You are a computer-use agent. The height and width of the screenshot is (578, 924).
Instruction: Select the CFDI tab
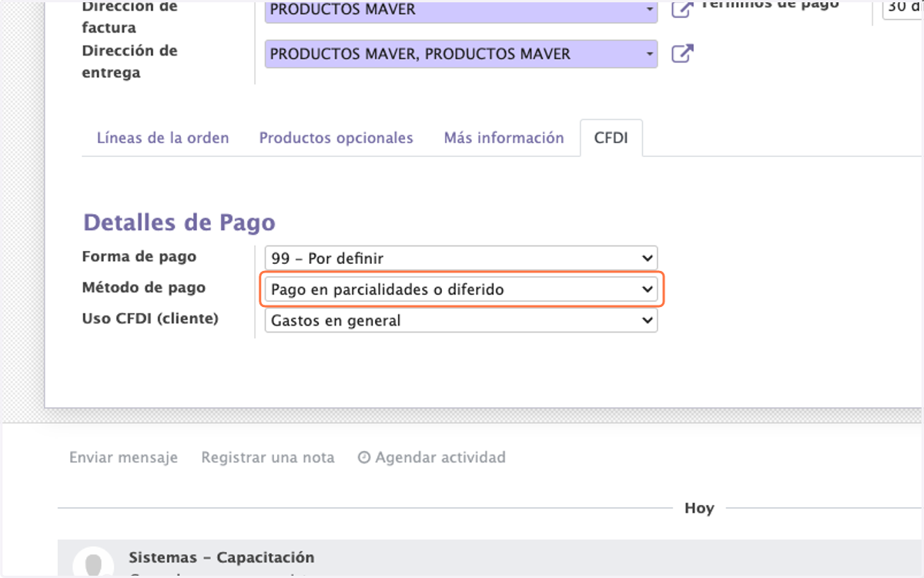(x=611, y=138)
